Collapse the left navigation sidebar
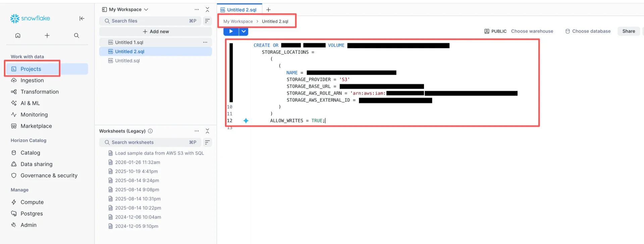644x244 pixels. click(82, 18)
